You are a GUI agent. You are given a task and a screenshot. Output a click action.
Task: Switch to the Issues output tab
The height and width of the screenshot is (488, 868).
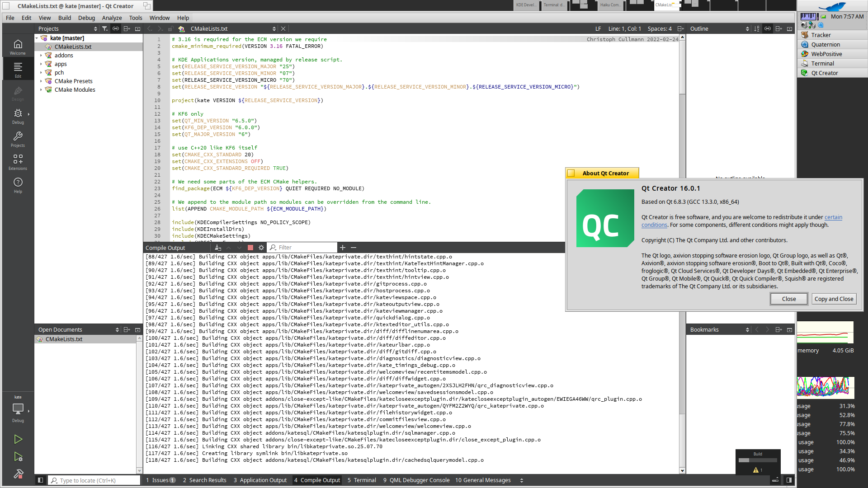click(x=160, y=480)
